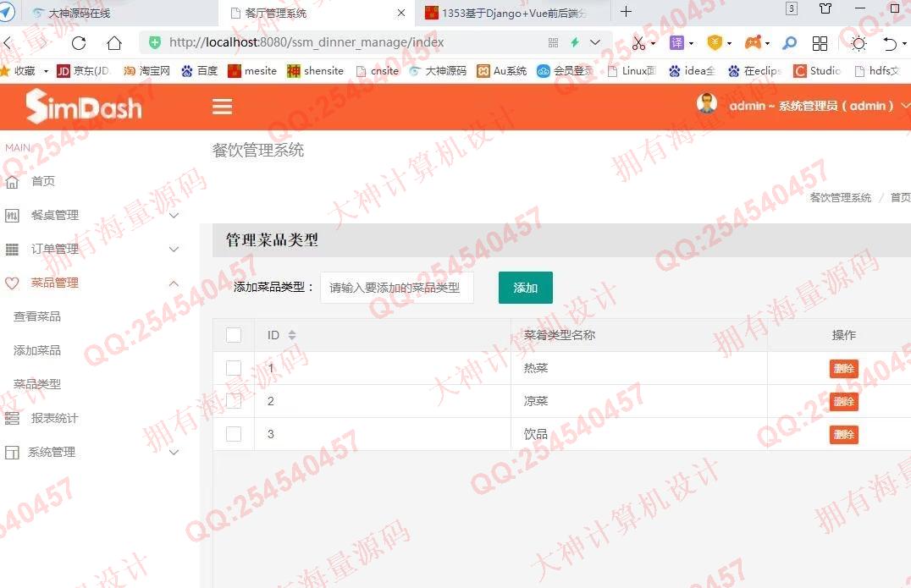This screenshot has height=588, width=911.
Task: Click the 菜品管理 heart icon
Action: click(12, 283)
